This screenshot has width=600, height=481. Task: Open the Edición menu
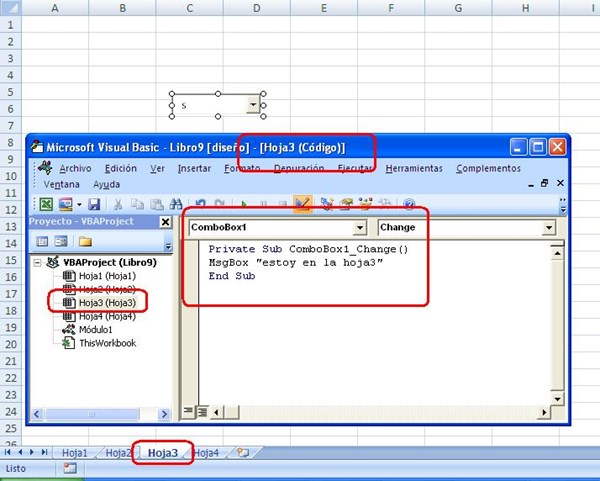(121, 168)
